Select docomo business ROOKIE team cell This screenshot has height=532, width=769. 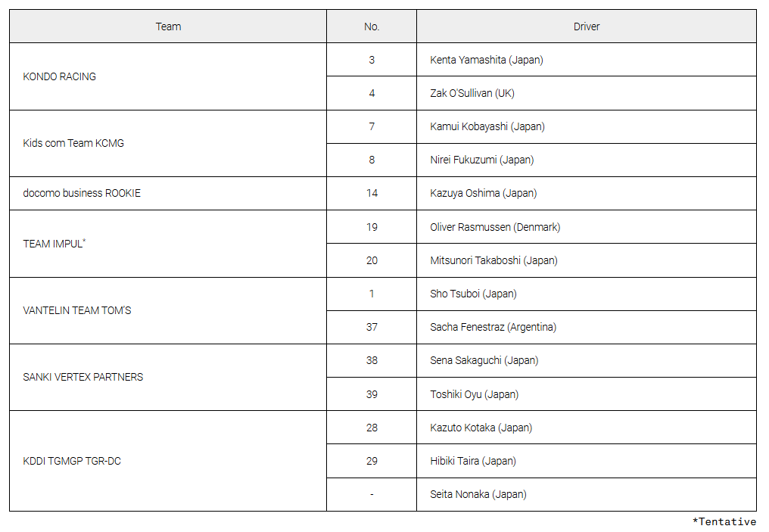tap(168, 193)
